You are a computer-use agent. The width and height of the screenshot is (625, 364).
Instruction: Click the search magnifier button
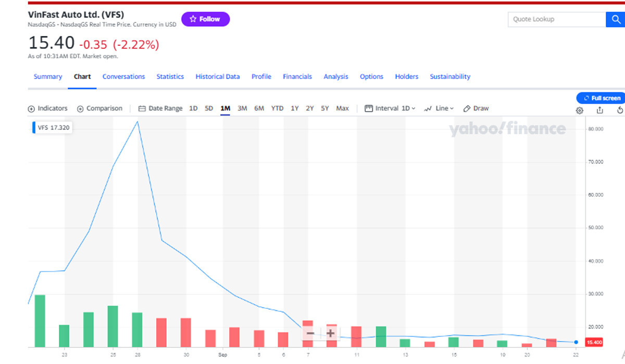click(x=615, y=19)
